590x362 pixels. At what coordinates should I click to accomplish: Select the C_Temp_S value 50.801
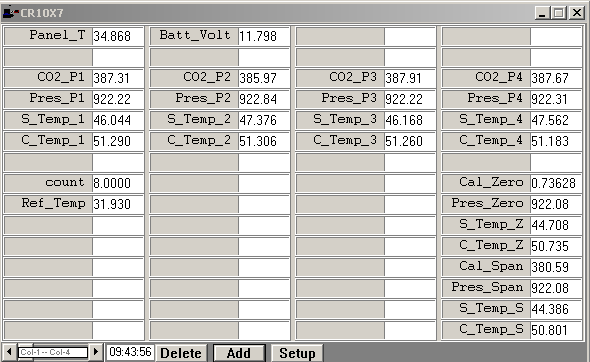click(556, 330)
